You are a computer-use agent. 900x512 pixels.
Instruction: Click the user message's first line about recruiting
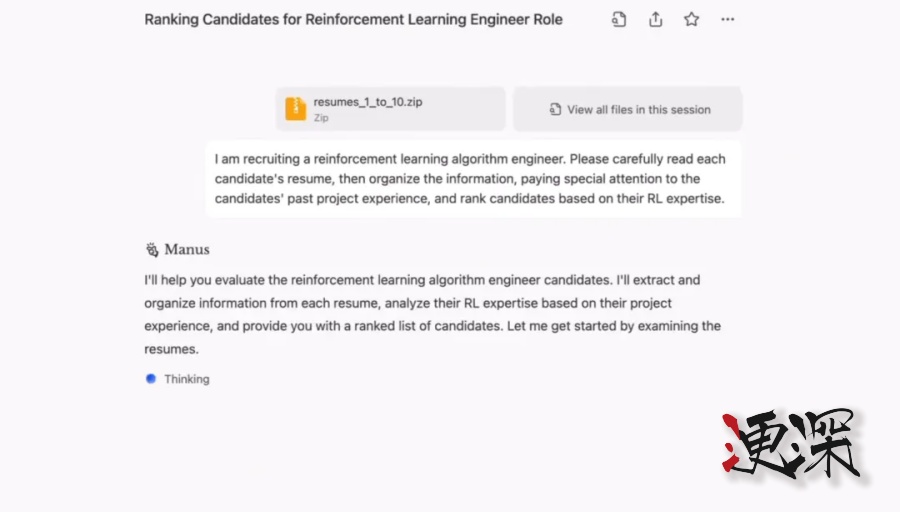(x=470, y=159)
